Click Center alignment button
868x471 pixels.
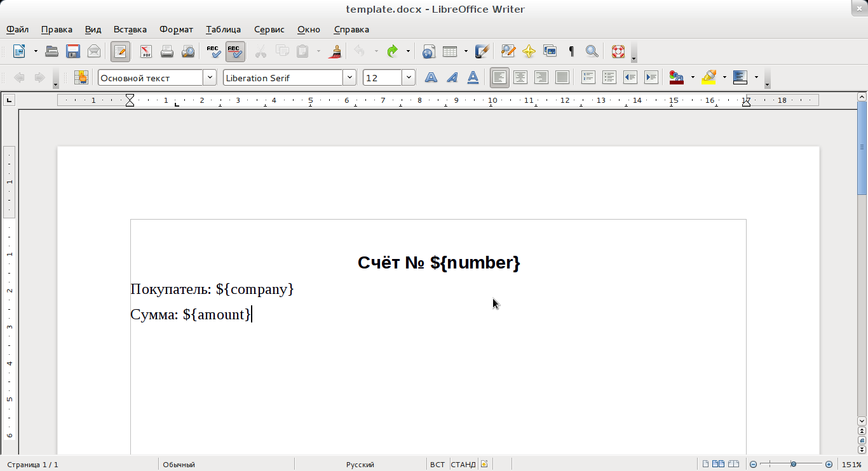(x=520, y=77)
